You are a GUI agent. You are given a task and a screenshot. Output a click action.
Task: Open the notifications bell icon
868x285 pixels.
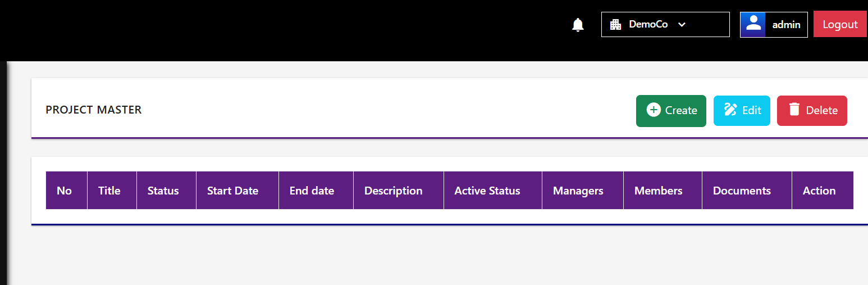click(578, 25)
